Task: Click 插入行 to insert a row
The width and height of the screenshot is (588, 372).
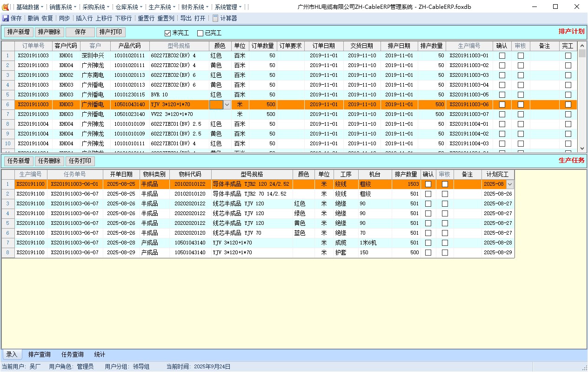Action: (x=84, y=18)
